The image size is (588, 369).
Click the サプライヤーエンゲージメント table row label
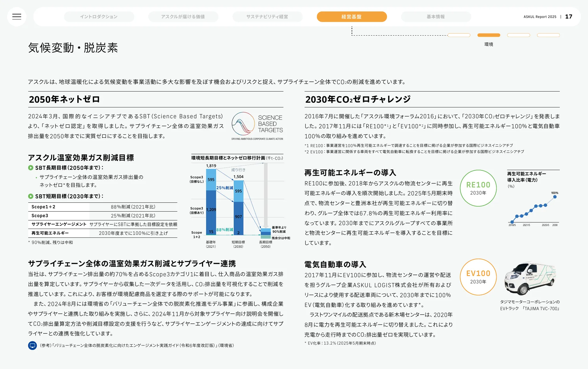pyautogui.click(x=59, y=224)
